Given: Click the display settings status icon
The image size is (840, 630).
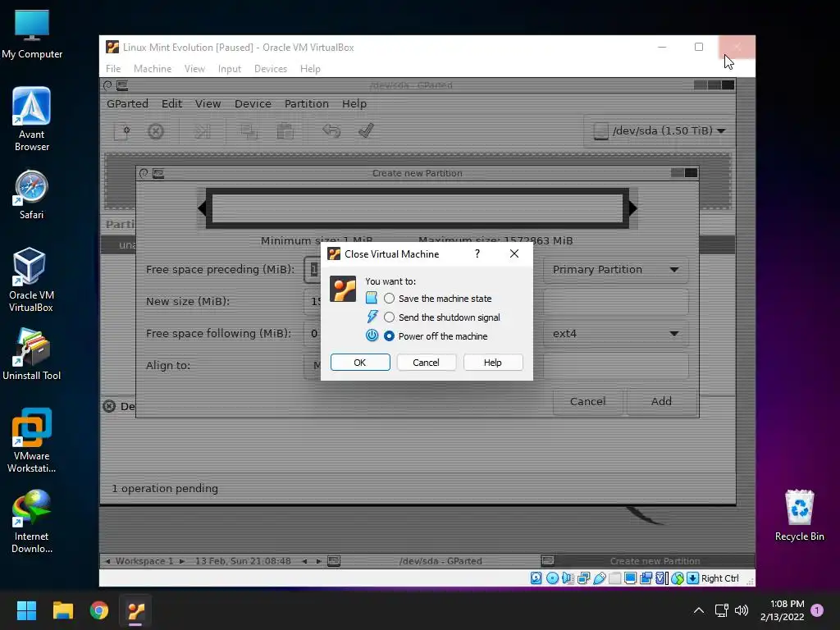Looking at the screenshot, I should click(x=631, y=578).
